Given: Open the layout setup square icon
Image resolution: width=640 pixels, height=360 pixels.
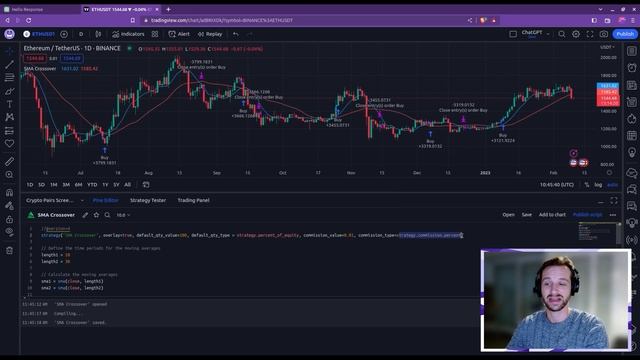Looking at the screenshot, I should 513,34.
